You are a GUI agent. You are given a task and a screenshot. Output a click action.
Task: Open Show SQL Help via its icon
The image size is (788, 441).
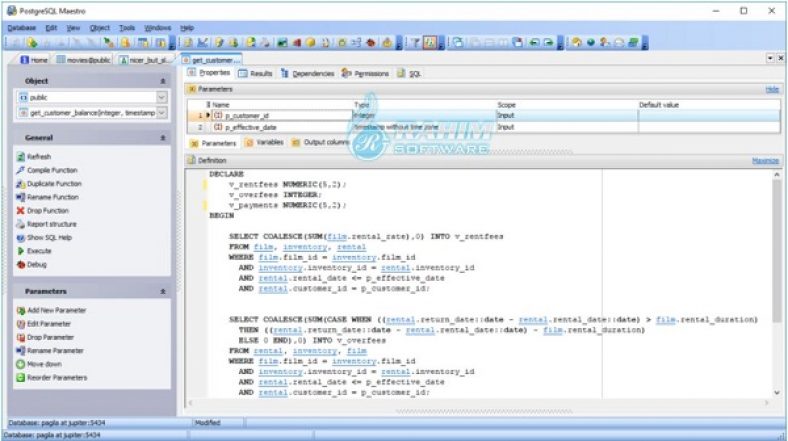21,238
